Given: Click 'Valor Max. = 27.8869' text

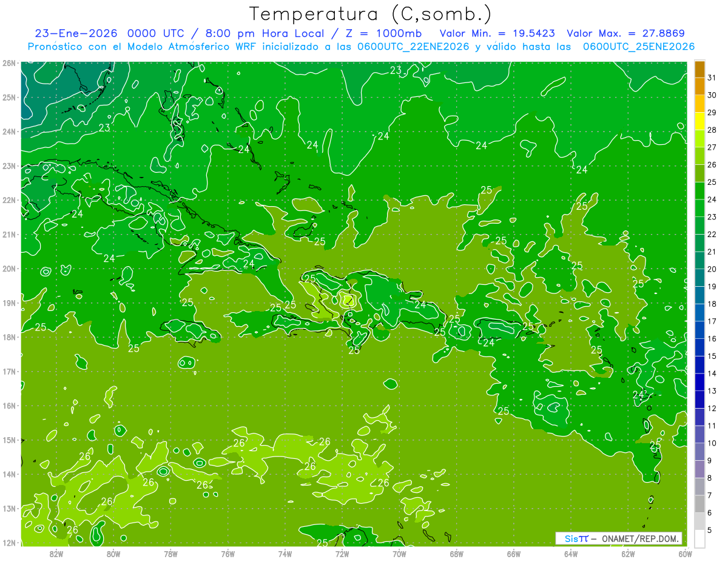Looking at the screenshot, I should (627, 33).
